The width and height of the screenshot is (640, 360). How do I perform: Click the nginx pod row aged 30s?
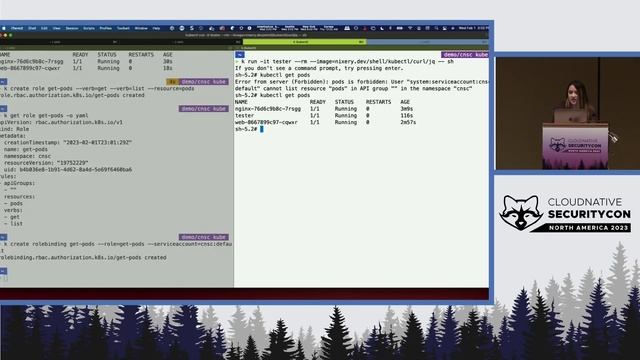pyautogui.click(x=86, y=61)
